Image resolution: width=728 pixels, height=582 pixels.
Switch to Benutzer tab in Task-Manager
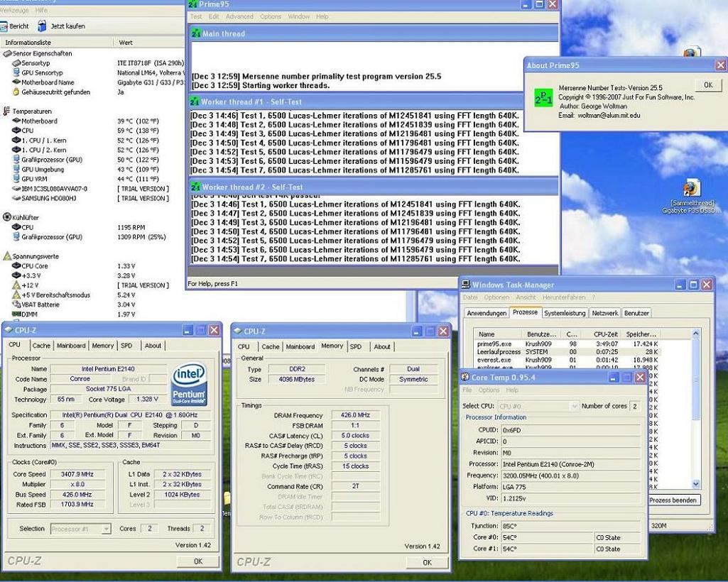(636, 313)
